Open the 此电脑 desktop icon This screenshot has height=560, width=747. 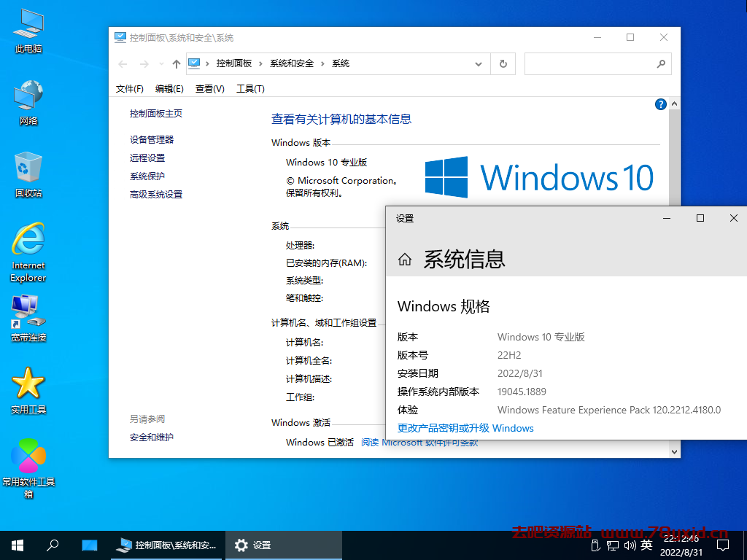point(28,31)
